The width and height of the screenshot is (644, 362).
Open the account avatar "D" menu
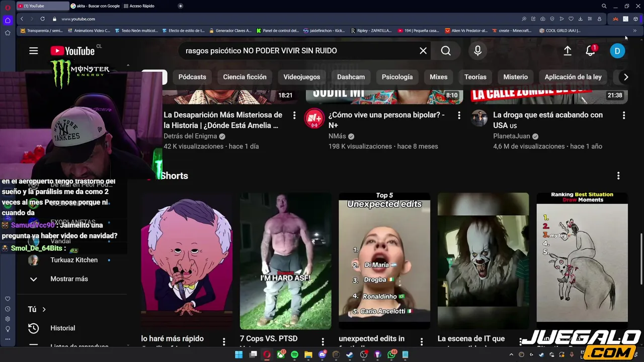617,51
